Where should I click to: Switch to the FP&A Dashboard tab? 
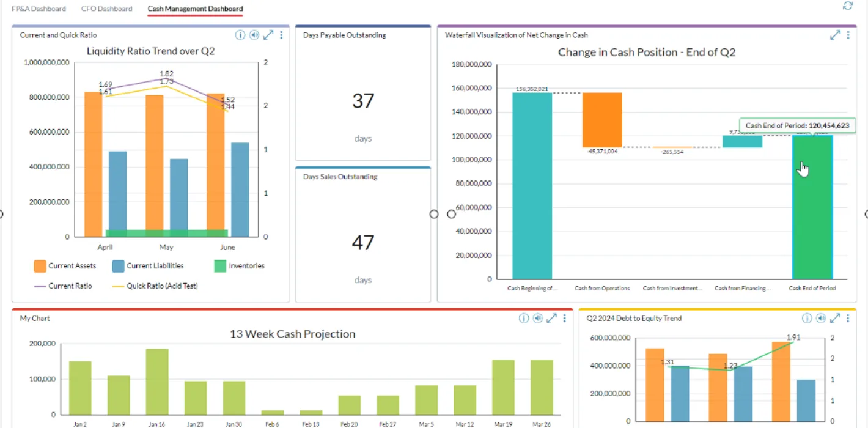(39, 9)
